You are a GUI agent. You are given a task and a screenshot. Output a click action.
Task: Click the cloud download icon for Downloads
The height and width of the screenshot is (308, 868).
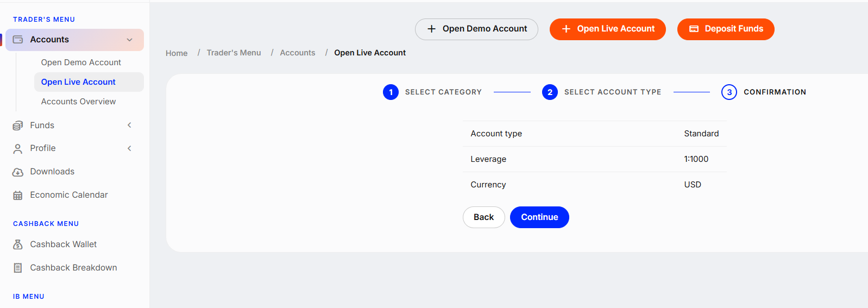point(18,172)
